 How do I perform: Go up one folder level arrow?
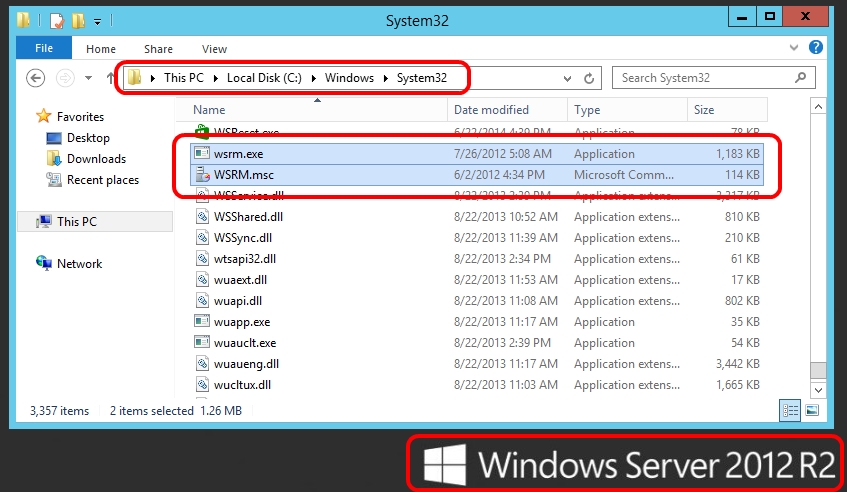tap(110, 78)
